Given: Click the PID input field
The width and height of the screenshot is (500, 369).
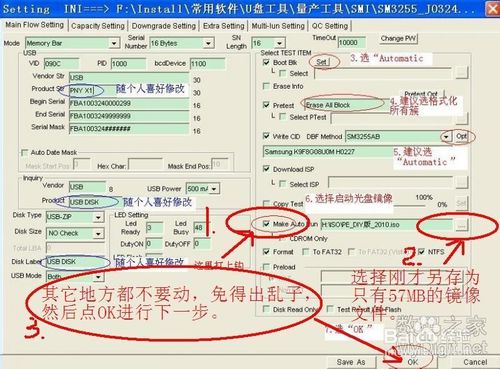Looking at the screenshot, I should [128, 64].
